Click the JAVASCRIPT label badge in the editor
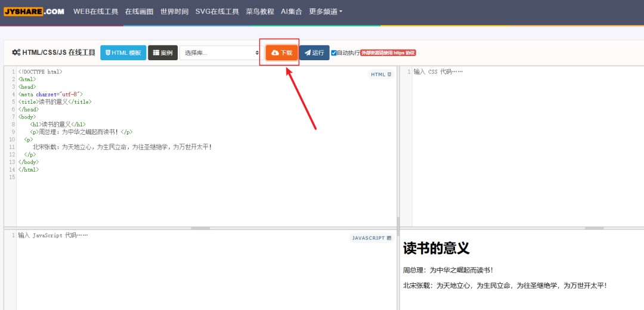 click(x=371, y=238)
